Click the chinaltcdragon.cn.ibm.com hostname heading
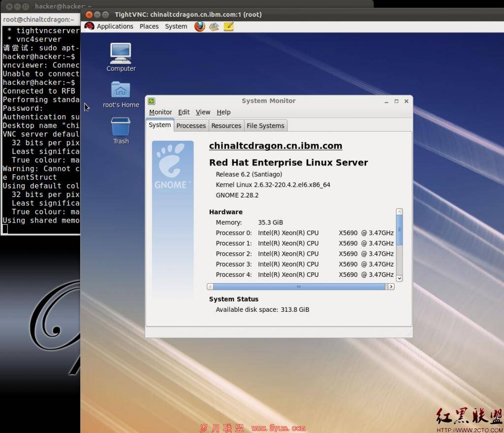 pyautogui.click(x=276, y=146)
